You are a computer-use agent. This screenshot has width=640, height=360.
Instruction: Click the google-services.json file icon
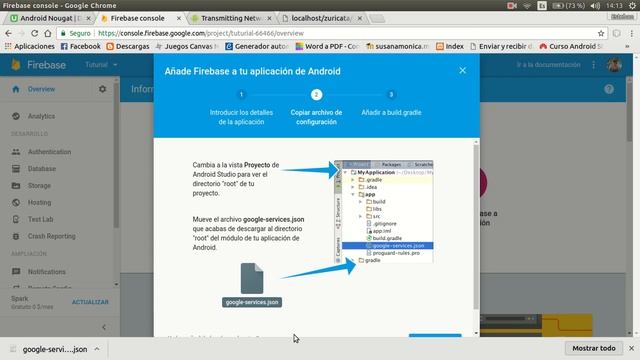click(252, 278)
